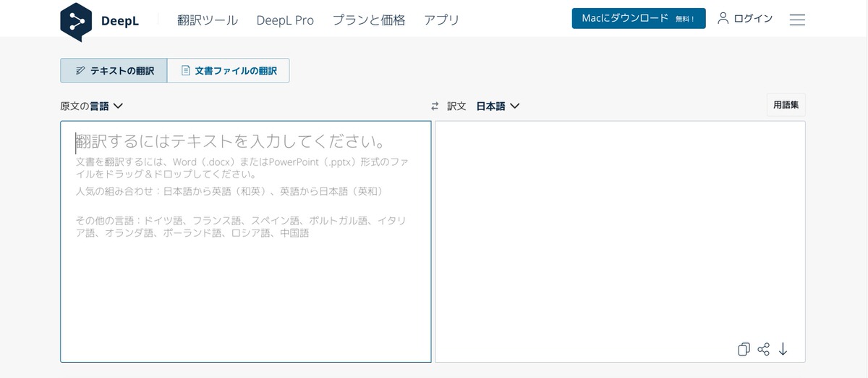Viewport: 868px width, 378px height.
Task: Share translation via the share icon
Action: pyautogui.click(x=763, y=350)
